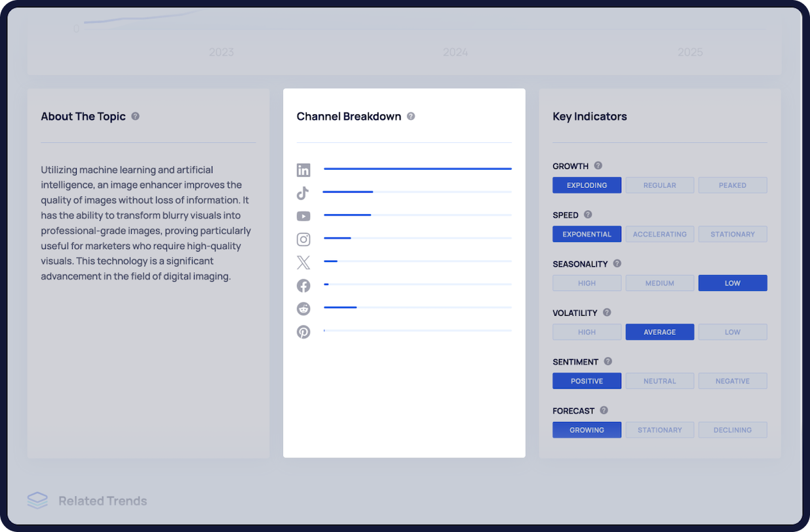
Task: Select Low volatility option
Action: (x=732, y=332)
